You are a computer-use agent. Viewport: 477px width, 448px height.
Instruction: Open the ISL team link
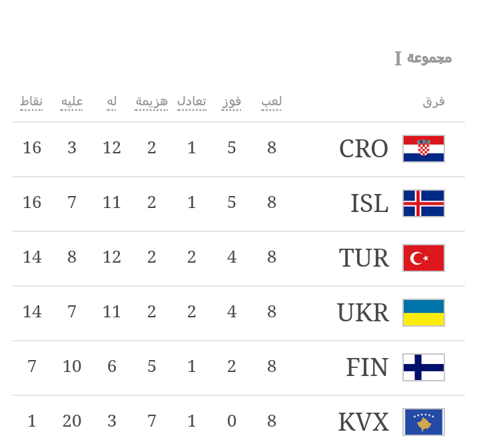[370, 203]
